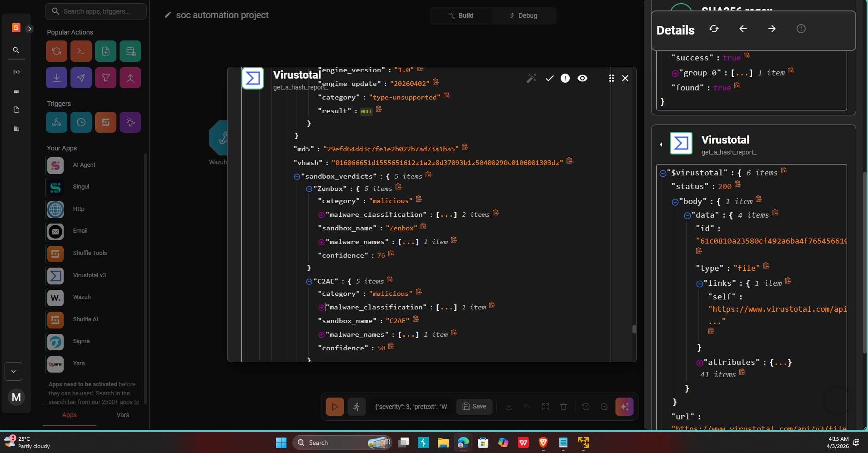Open the Vars tab
Screen dimensions: 868x453
coord(123,415)
